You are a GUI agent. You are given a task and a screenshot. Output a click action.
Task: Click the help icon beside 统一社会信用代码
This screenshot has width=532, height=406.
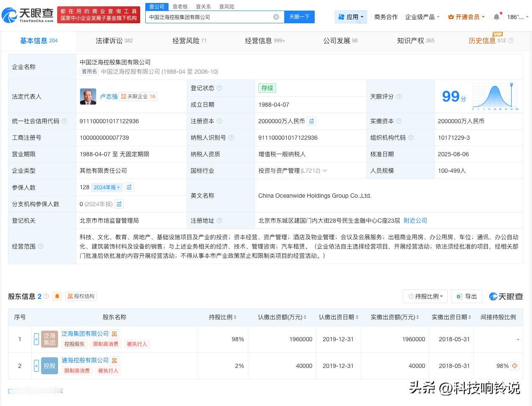(x=64, y=121)
